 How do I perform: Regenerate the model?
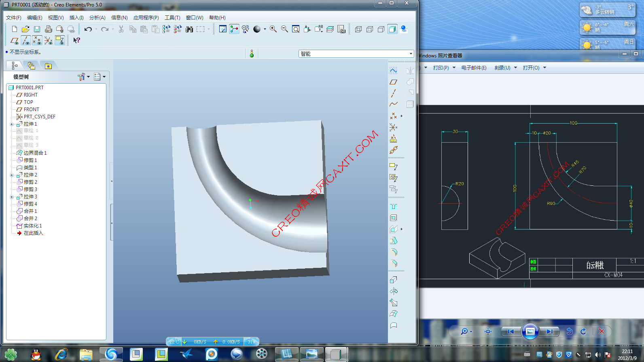tap(166, 29)
